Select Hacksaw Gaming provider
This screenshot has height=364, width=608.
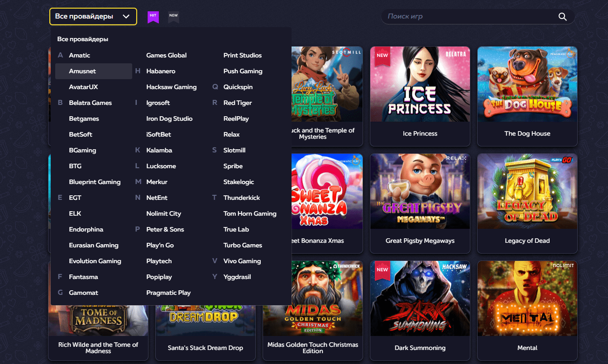point(172,87)
